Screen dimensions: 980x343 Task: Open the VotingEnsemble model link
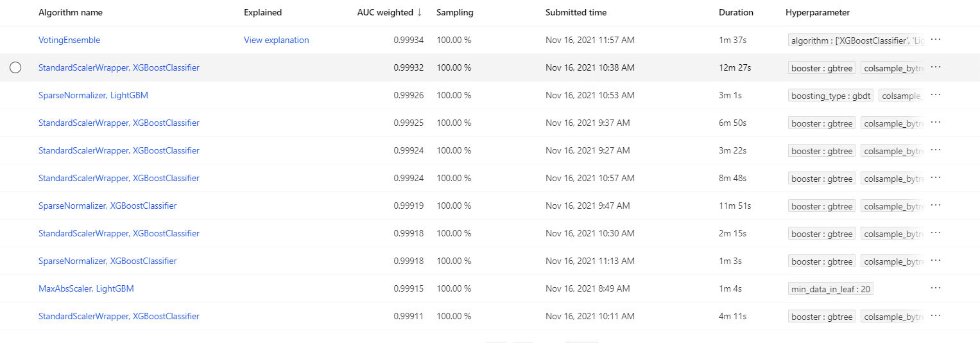pos(69,40)
